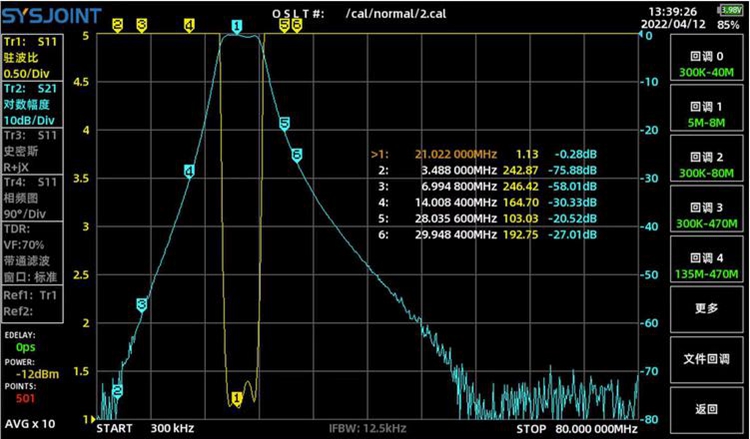The image size is (750, 439).
Task: Click yellow marker 1 at the SWR minimum
Action: coord(237,398)
